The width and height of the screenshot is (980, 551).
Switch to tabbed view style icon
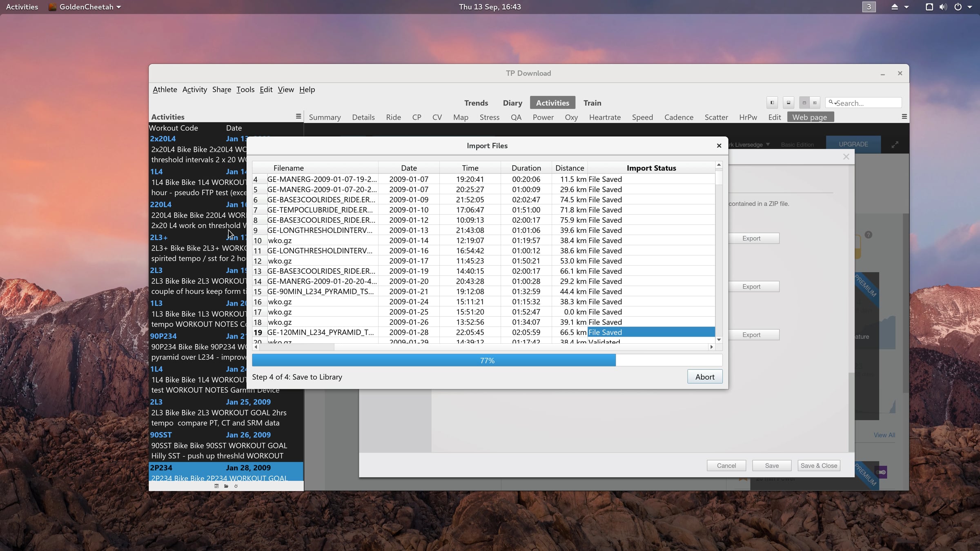point(804,103)
